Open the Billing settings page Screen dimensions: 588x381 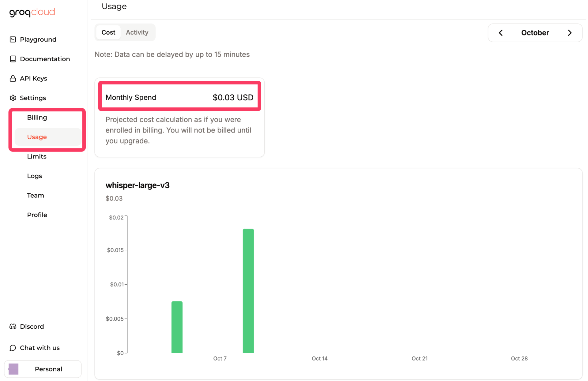pos(37,118)
